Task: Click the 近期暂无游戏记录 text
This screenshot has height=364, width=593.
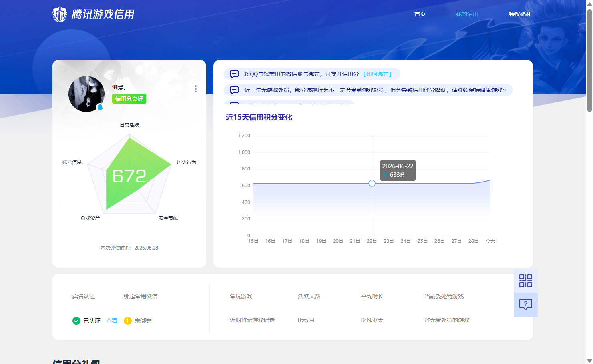Action: 252,320
